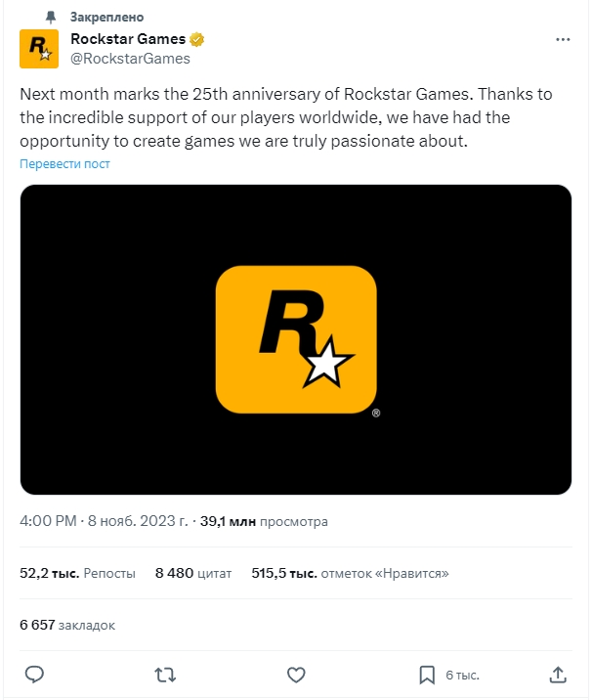This screenshot has height=700, width=592.
Task: Open the Rockstar logo image
Action: pyautogui.click(x=295, y=339)
